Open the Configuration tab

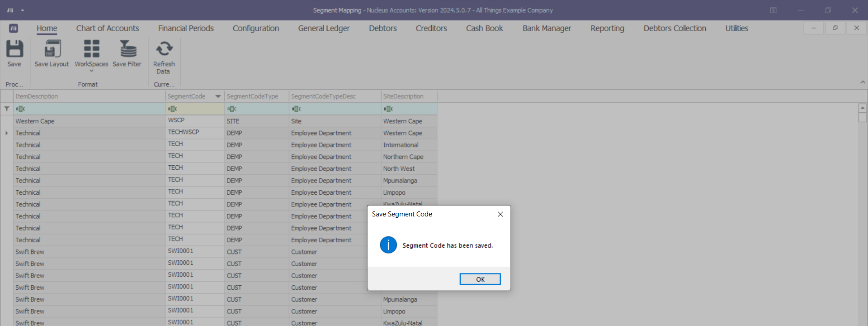tap(256, 28)
